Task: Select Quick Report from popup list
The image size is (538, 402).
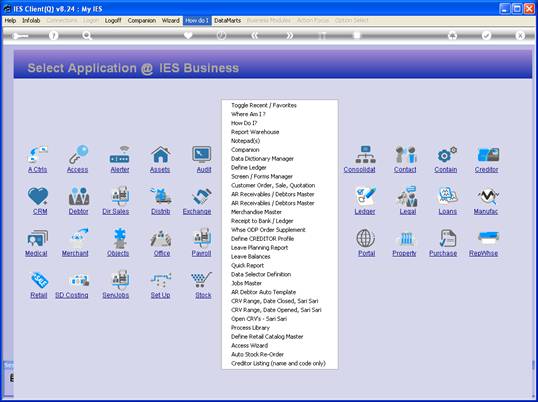Action: coord(247,265)
